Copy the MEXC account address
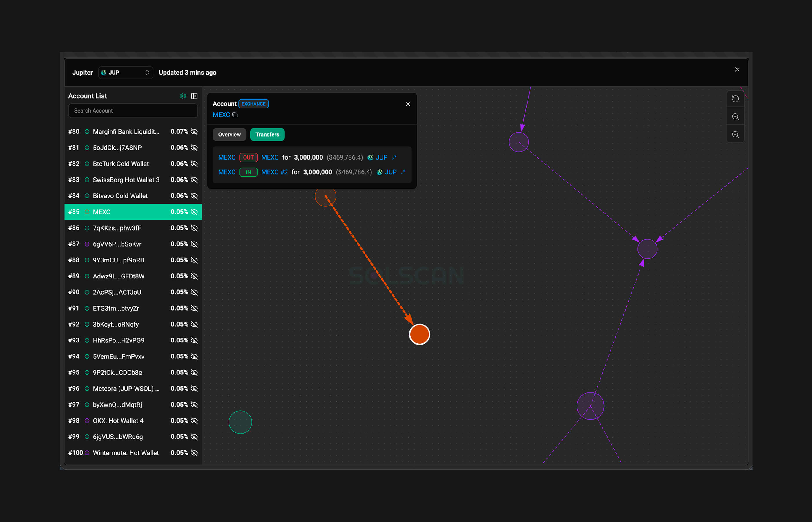 click(x=235, y=115)
